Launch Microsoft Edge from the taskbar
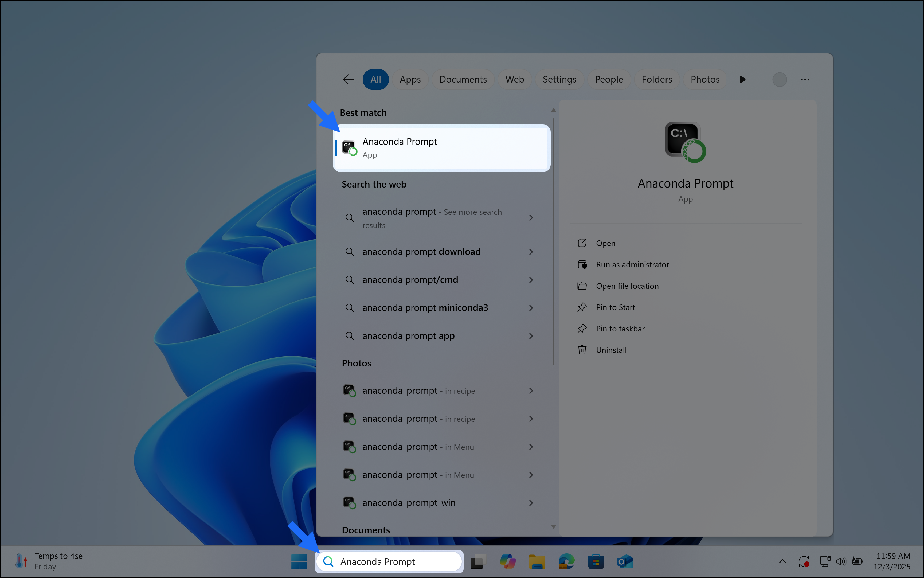Image resolution: width=924 pixels, height=578 pixels. [566, 561]
